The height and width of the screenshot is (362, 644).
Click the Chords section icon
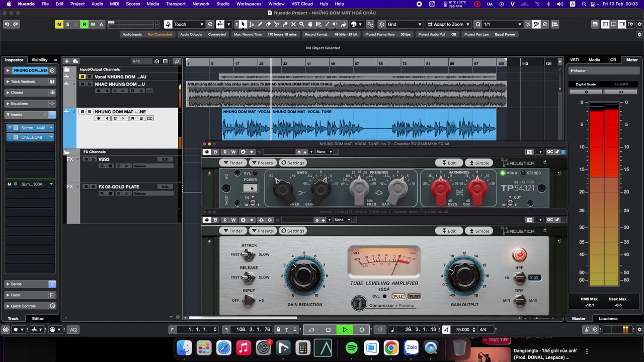tap(52, 93)
